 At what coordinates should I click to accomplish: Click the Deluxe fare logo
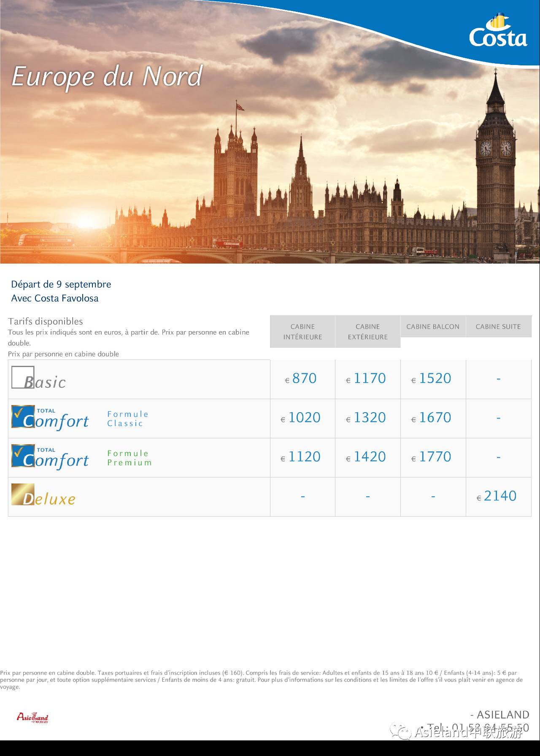point(43,495)
